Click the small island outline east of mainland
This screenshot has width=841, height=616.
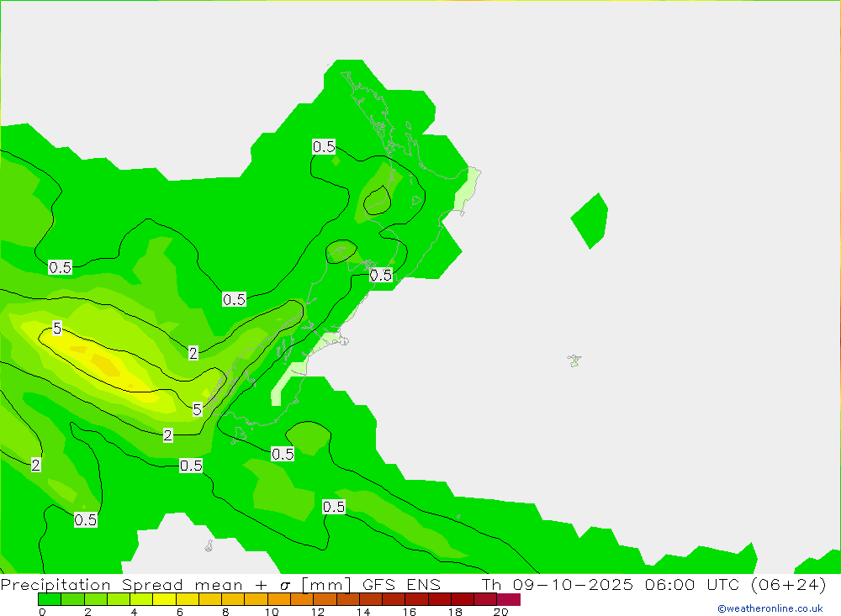(574, 361)
